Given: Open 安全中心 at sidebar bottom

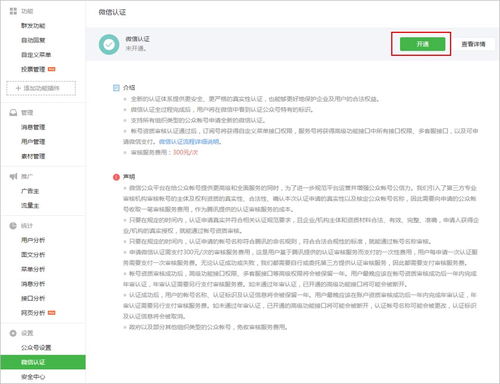Looking at the screenshot, I should click(33, 377).
